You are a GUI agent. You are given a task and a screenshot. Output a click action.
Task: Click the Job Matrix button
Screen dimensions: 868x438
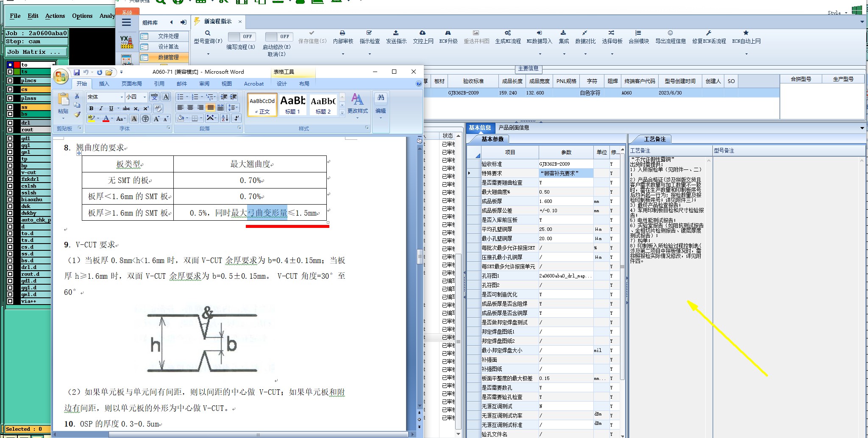click(x=36, y=52)
